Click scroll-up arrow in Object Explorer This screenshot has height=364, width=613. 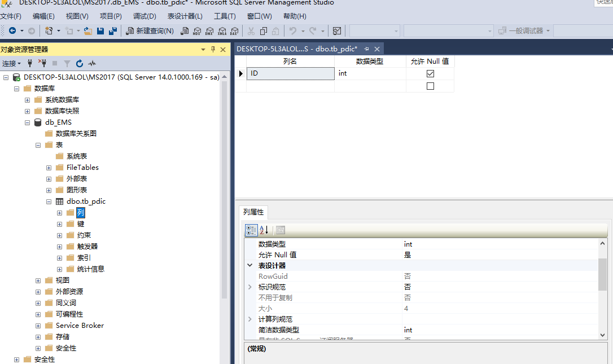pos(225,77)
